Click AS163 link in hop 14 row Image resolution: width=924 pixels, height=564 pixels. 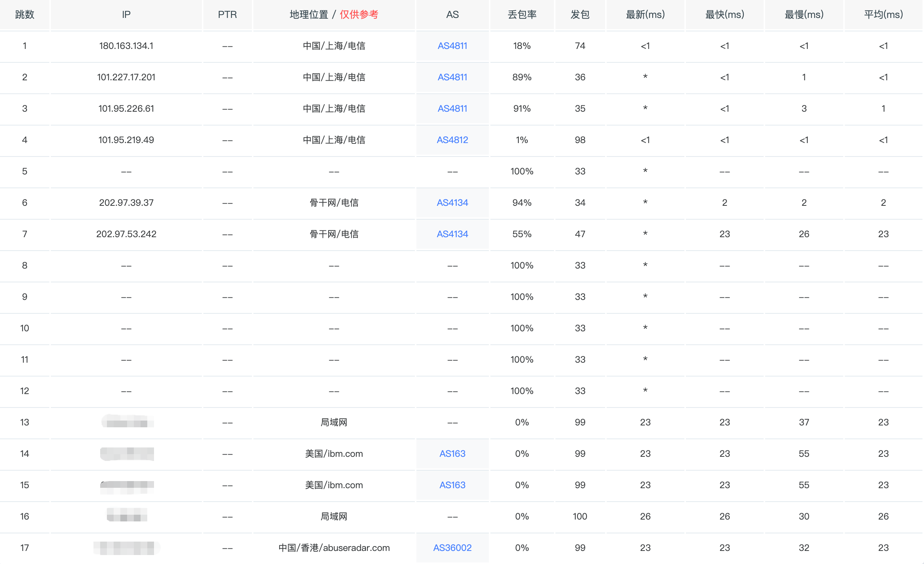[453, 454]
